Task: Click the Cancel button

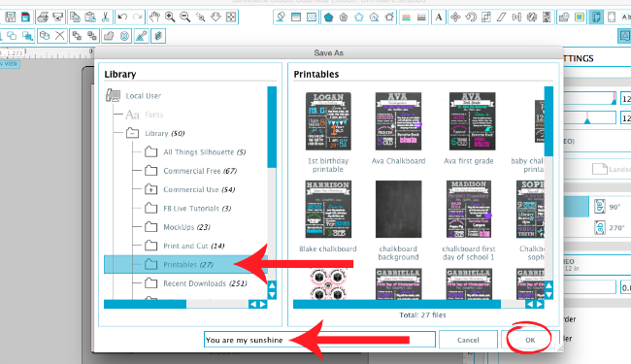Action: [468, 340]
